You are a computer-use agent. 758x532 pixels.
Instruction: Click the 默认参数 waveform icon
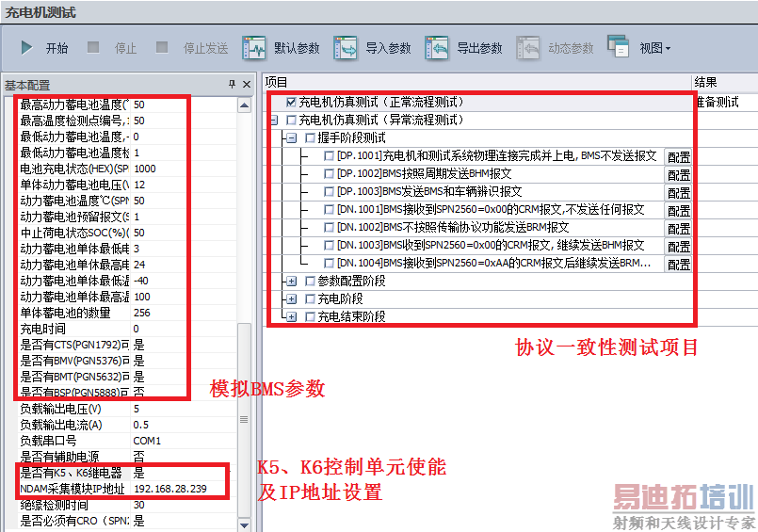click(254, 48)
